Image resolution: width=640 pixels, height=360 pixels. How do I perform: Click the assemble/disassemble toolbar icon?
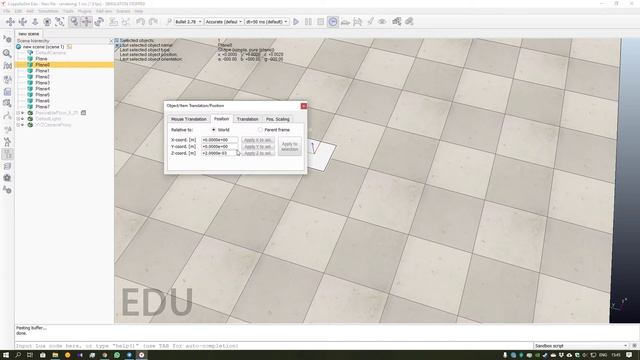pyautogui.click(x=113, y=22)
